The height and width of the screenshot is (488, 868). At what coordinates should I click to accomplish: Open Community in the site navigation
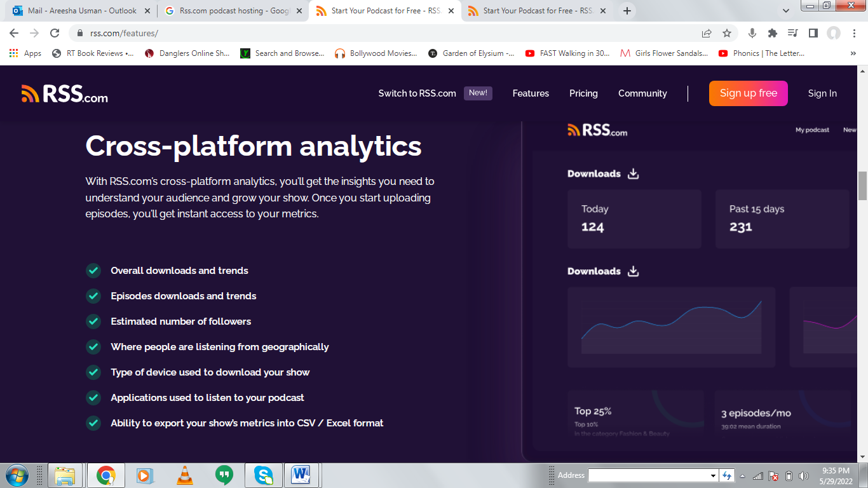[x=642, y=93]
